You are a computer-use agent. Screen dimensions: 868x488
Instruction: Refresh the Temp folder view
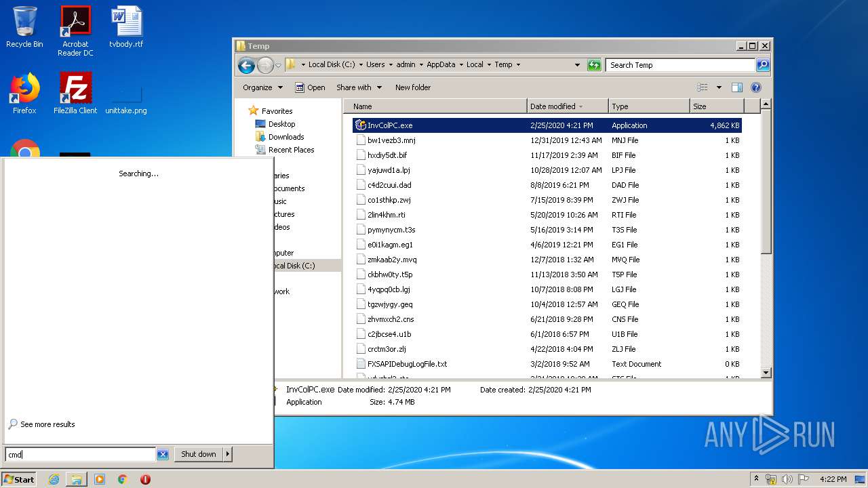(x=594, y=65)
